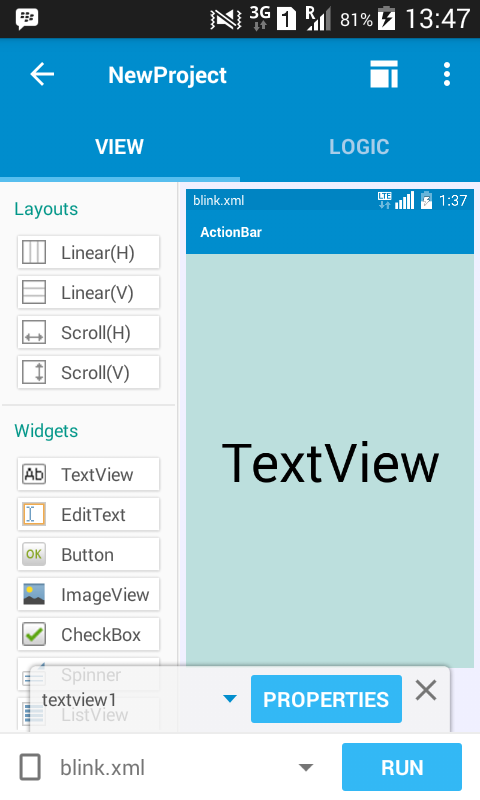This screenshot has height=800, width=480.
Task: Select the large TextView in the preview
Action: pos(330,463)
